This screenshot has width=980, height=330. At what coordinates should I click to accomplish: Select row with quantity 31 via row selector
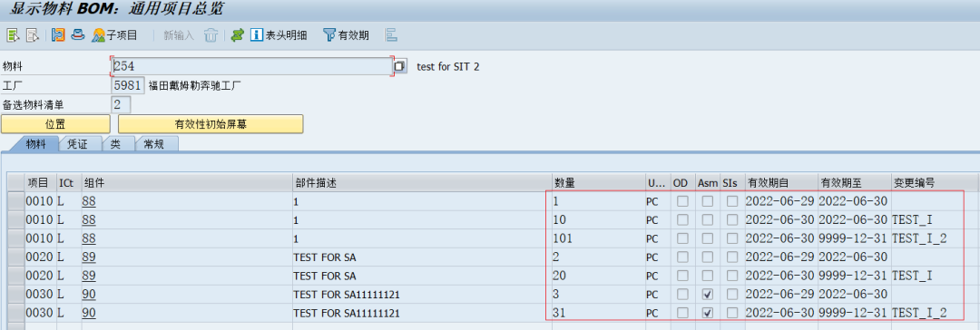click(15, 313)
